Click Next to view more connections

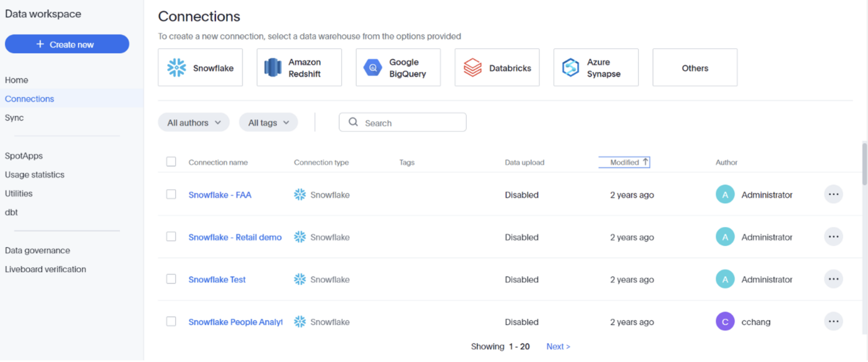click(x=557, y=346)
